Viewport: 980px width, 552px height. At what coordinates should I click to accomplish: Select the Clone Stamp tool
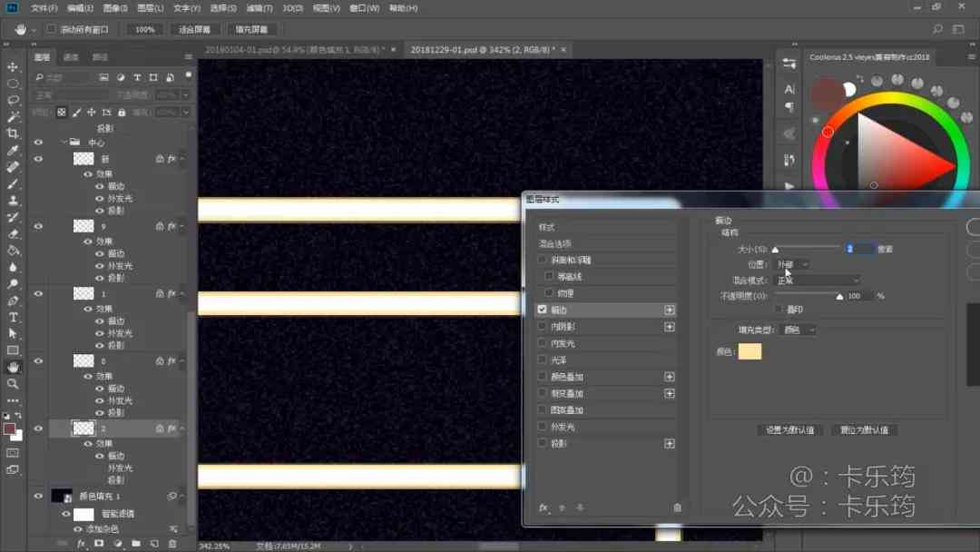13,201
